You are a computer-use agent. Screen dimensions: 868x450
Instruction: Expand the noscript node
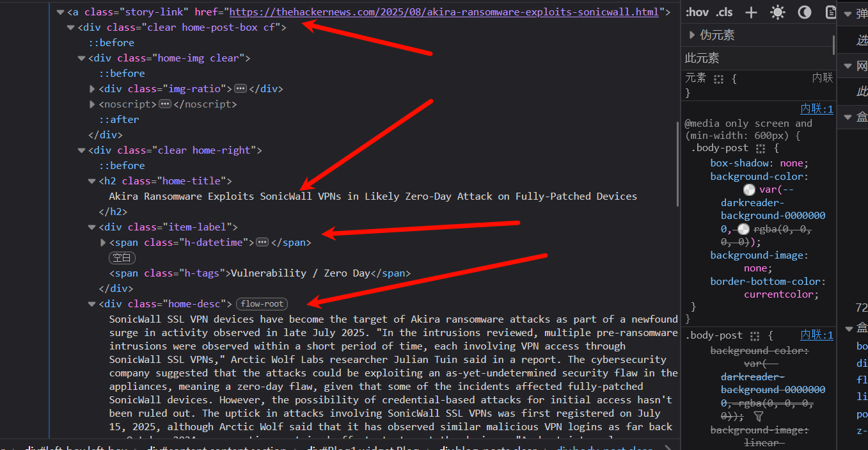(92, 104)
